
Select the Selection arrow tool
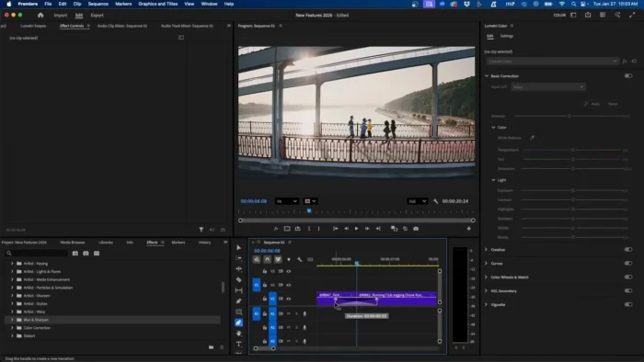(x=238, y=248)
